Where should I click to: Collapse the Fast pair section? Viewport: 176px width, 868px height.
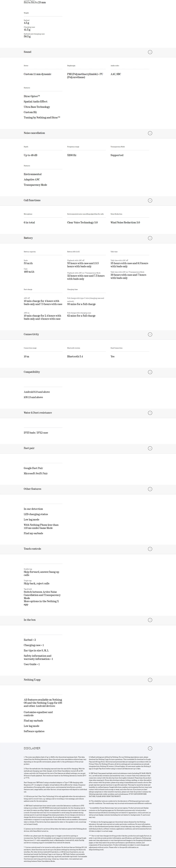click(150, 448)
